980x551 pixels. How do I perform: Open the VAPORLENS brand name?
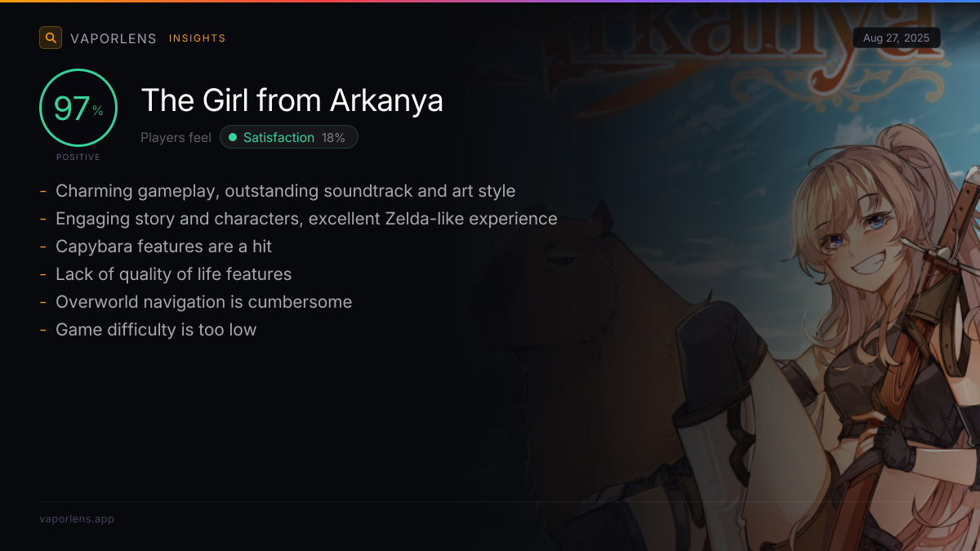[x=114, y=38]
